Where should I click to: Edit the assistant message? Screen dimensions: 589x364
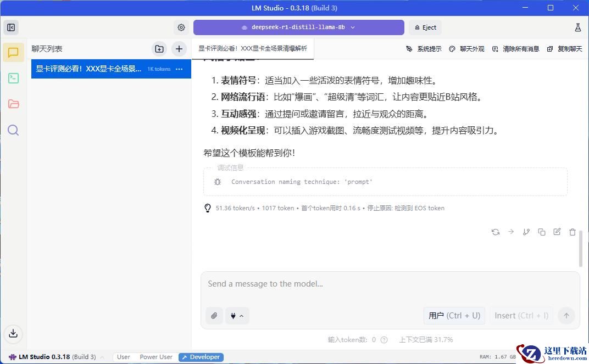[557, 232]
